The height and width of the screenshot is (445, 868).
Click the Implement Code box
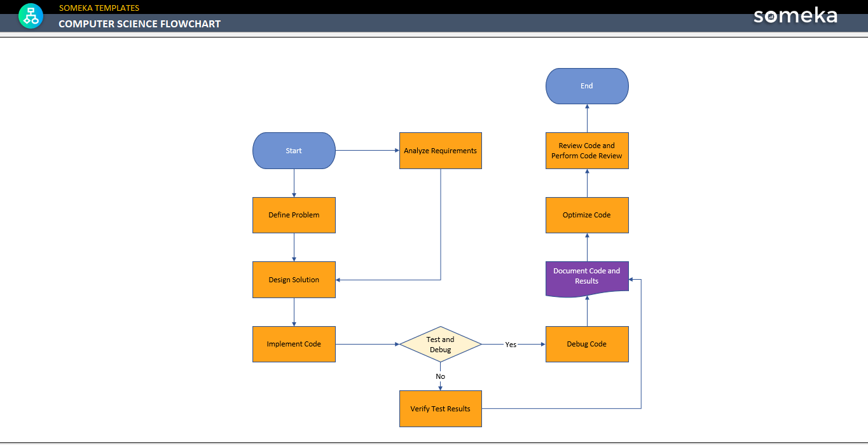[x=294, y=344]
